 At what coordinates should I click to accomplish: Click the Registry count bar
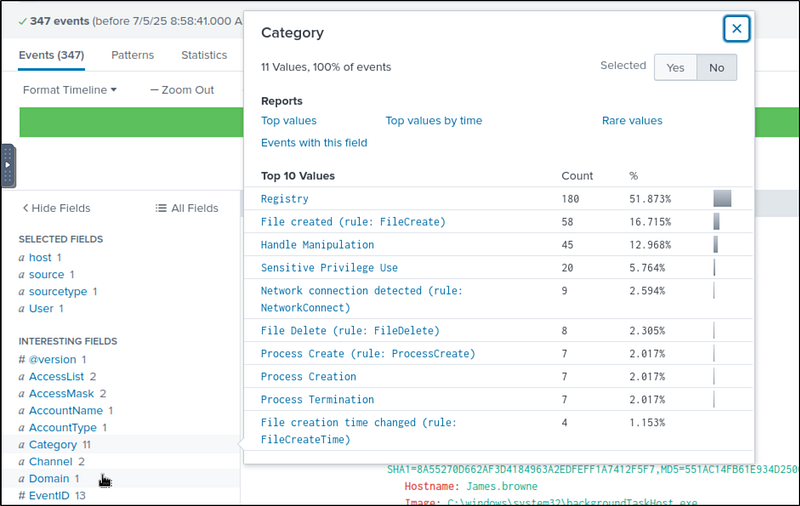(722, 199)
